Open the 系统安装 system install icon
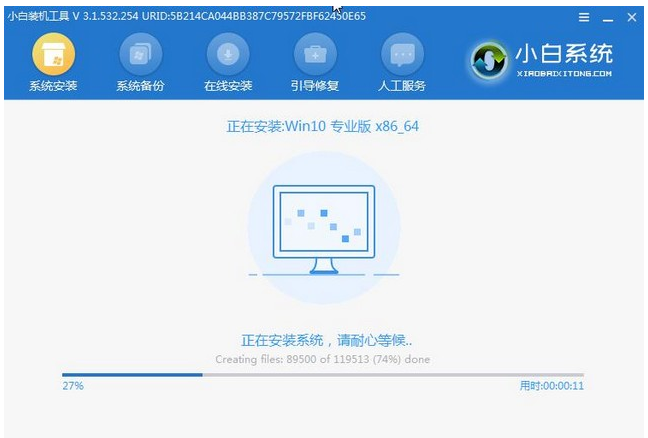 pos(53,55)
